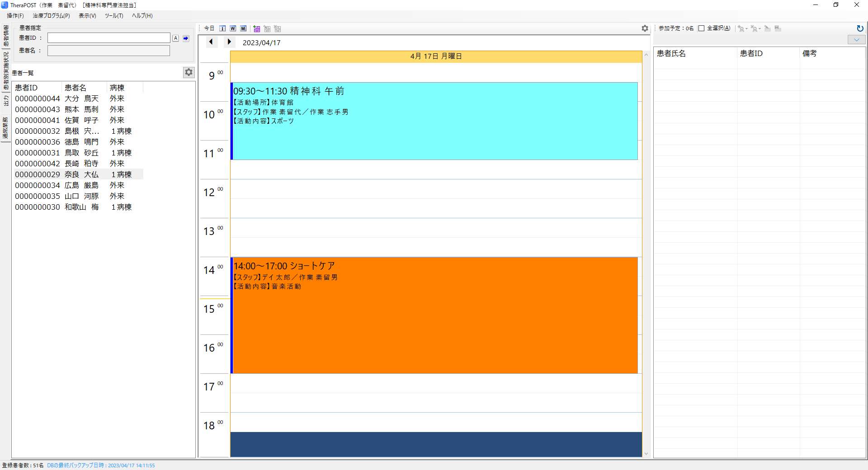Select the 通常業務 vertical tab
This screenshot has height=470, width=868.
pyautogui.click(x=6, y=128)
